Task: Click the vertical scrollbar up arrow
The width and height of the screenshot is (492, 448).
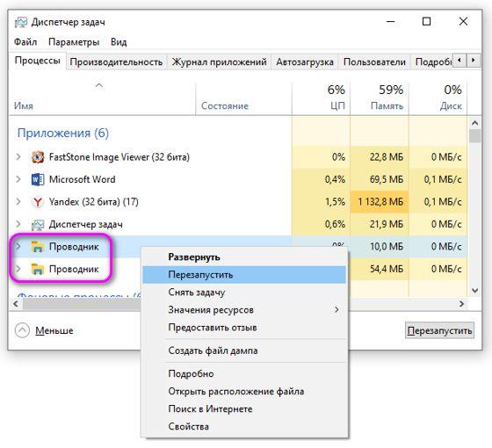Action: (474, 123)
